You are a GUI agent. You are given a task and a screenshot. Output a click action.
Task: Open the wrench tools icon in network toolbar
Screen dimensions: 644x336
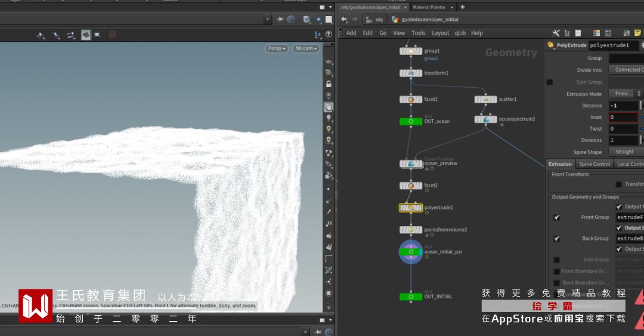tap(556, 33)
